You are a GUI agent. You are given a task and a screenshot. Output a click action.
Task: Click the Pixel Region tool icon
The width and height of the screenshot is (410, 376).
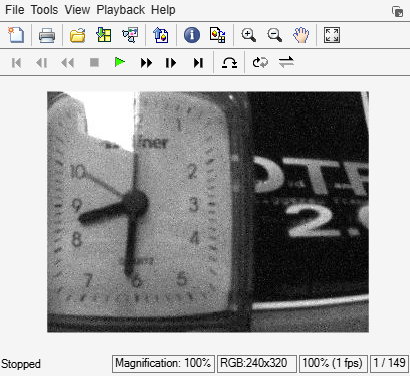tap(218, 35)
